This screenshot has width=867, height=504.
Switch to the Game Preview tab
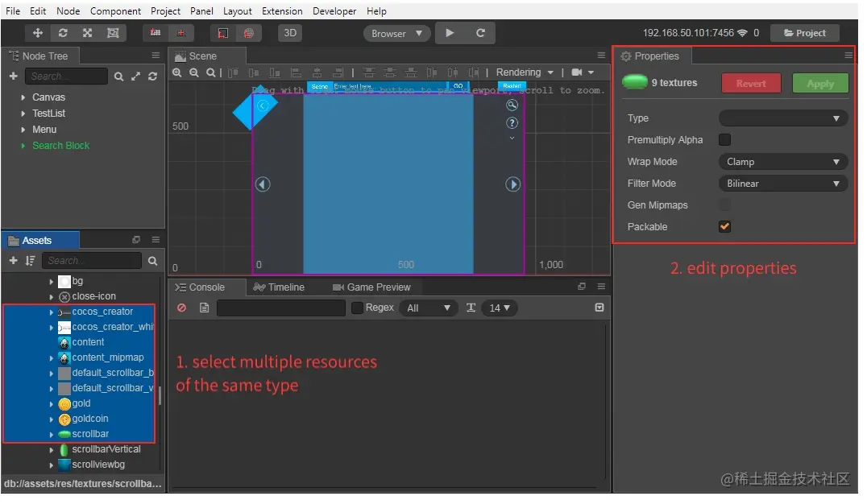point(371,287)
